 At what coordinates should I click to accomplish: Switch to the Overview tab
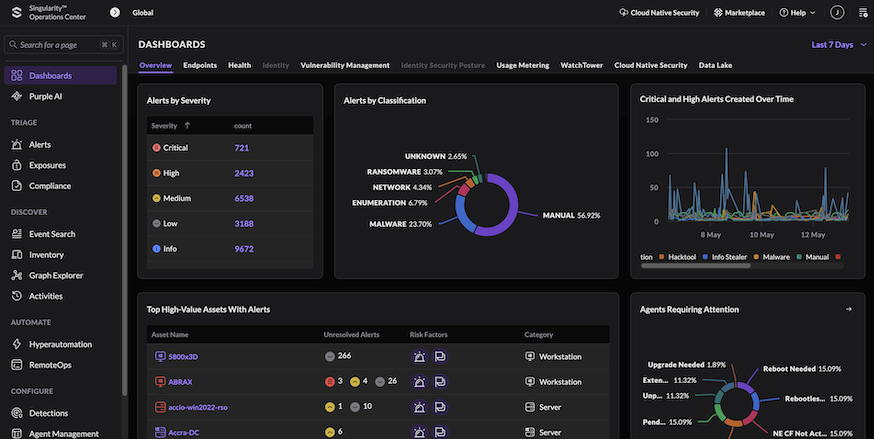[x=156, y=65]
